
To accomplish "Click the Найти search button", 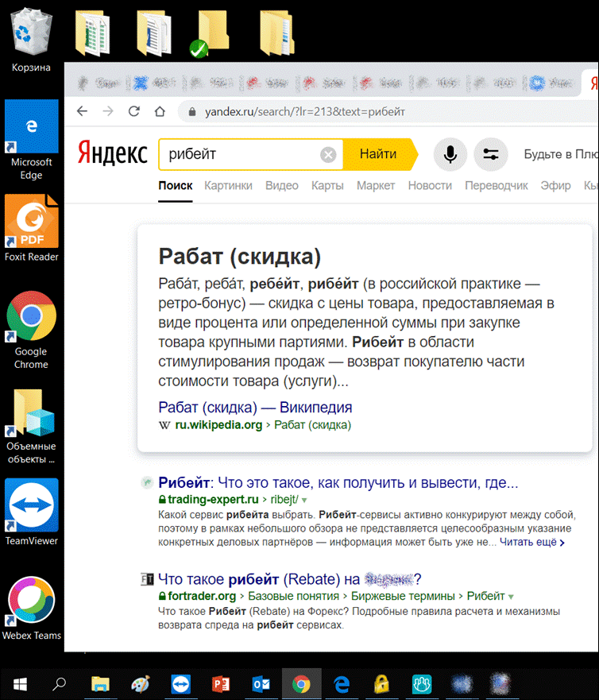I will (378, 154).
